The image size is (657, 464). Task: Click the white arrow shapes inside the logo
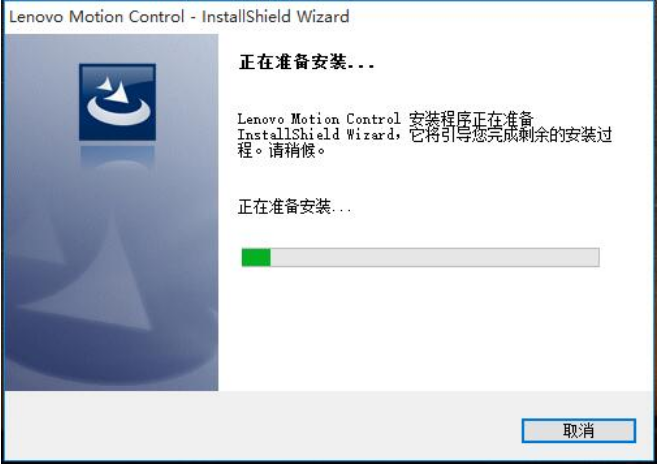(x=114, y=89)
